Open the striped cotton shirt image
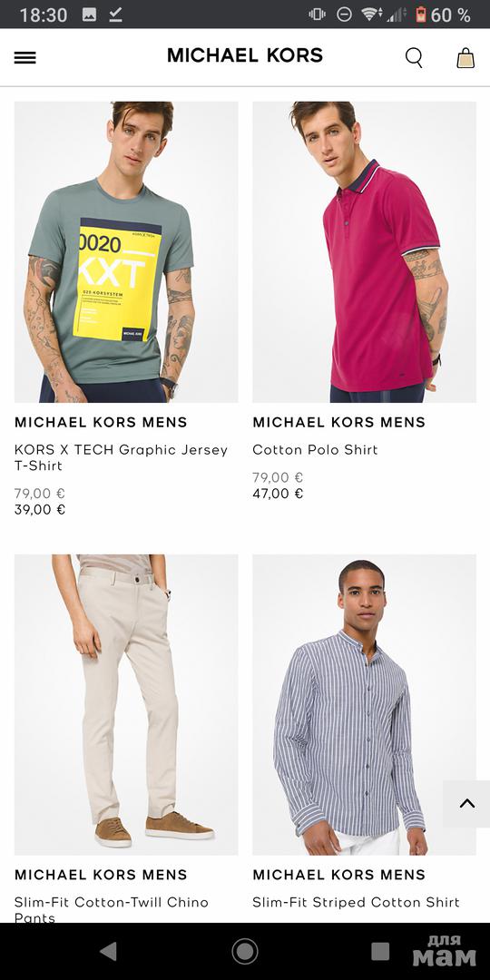 pyautogui.click(x=365, y=704)
